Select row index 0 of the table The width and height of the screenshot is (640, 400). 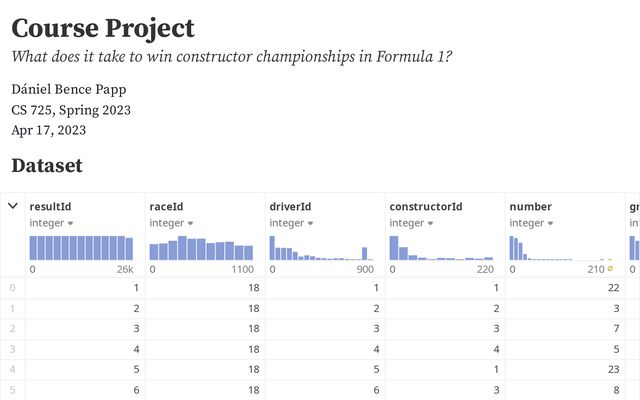tap(13, 288)
